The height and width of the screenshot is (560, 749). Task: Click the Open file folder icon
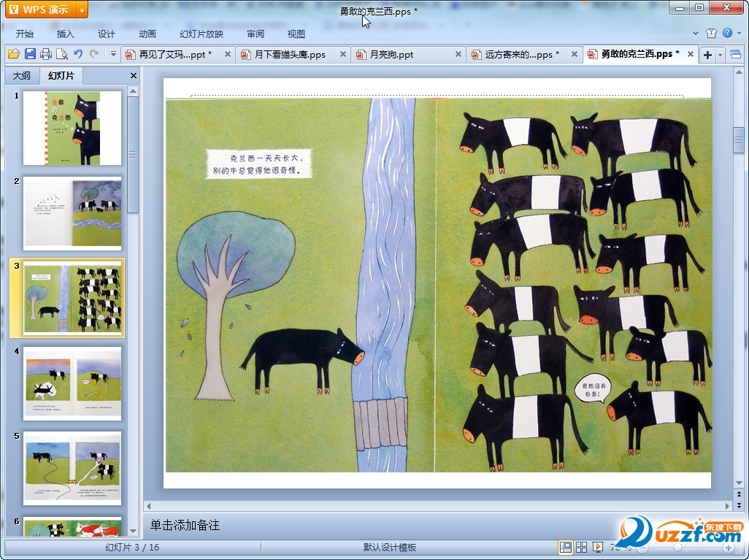[x=14, y=54]
